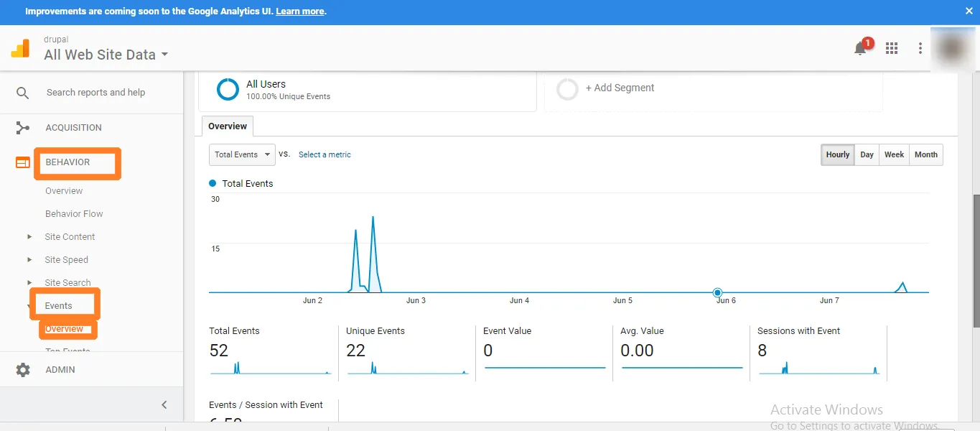This screenshot has width=980, height=431.
Task: Switch the graph to Day view
Action: pos(867,154)
